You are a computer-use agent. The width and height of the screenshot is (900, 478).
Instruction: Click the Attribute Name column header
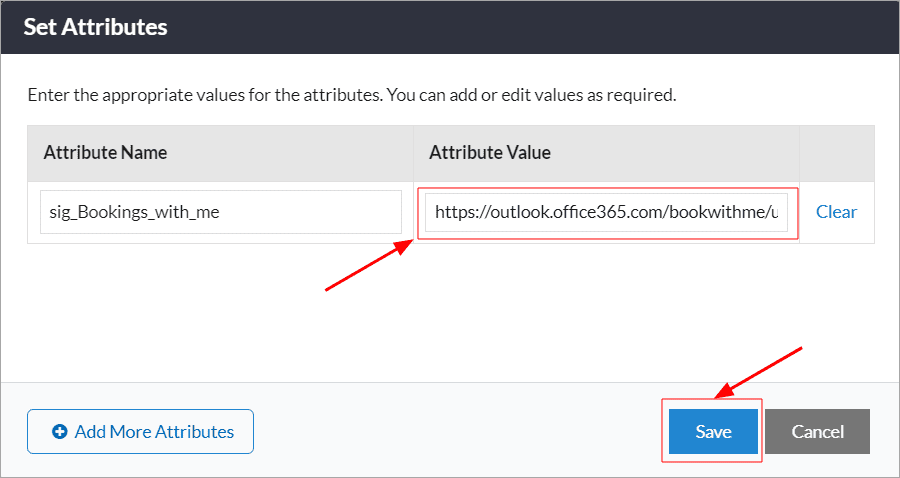coord(106,153)
